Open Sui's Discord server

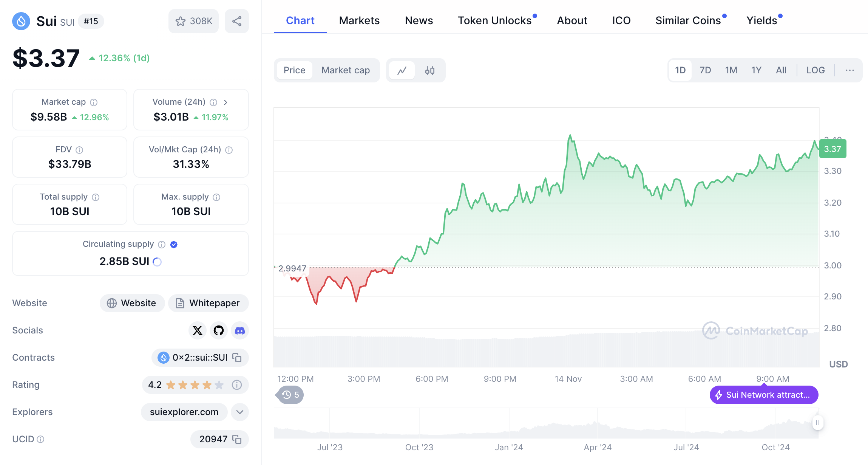(x=240, y=330)
